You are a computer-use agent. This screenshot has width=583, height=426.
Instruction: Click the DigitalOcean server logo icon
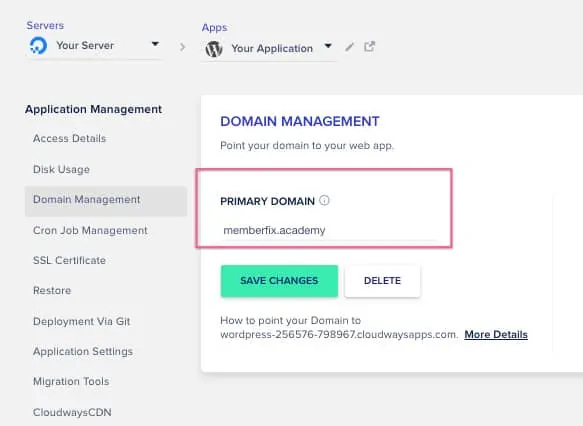point(38,46)
